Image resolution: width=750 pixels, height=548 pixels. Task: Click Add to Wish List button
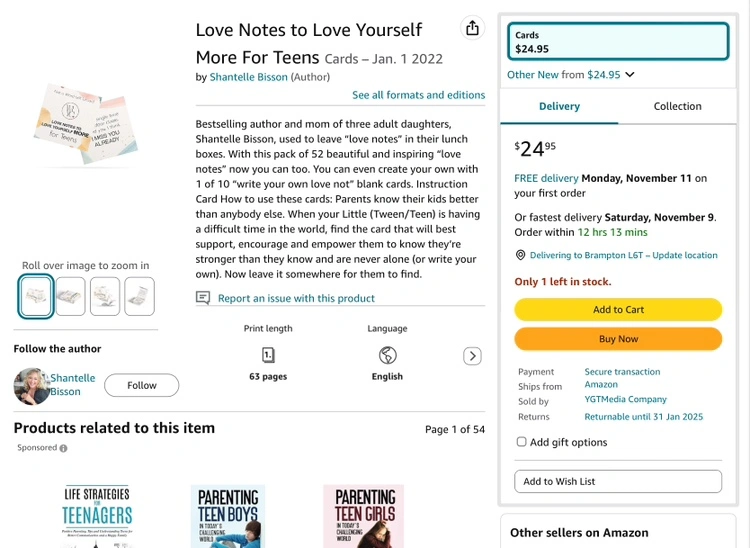(617, 481)
